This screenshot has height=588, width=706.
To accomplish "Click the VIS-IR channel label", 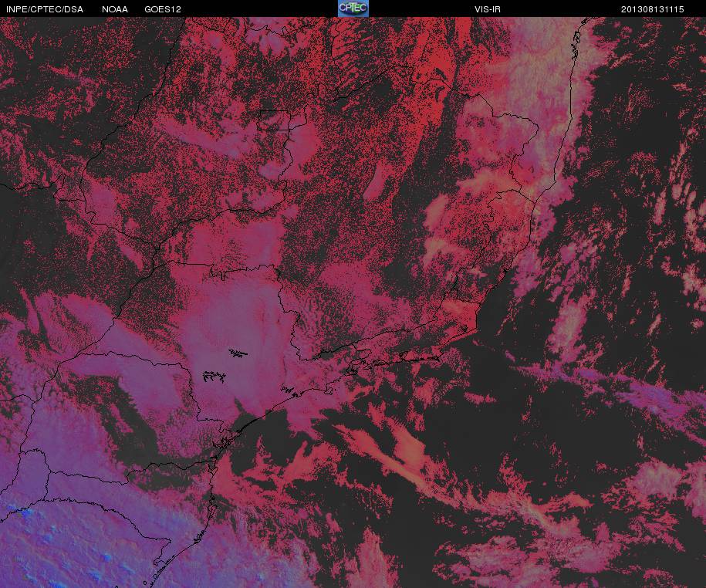I will (488, 9).
